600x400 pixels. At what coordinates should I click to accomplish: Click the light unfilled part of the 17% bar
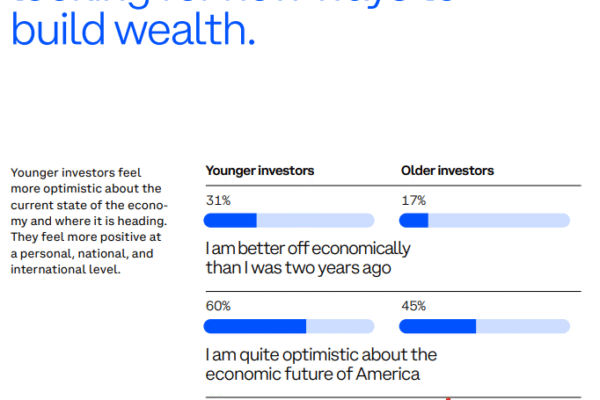tap(498, 220)
